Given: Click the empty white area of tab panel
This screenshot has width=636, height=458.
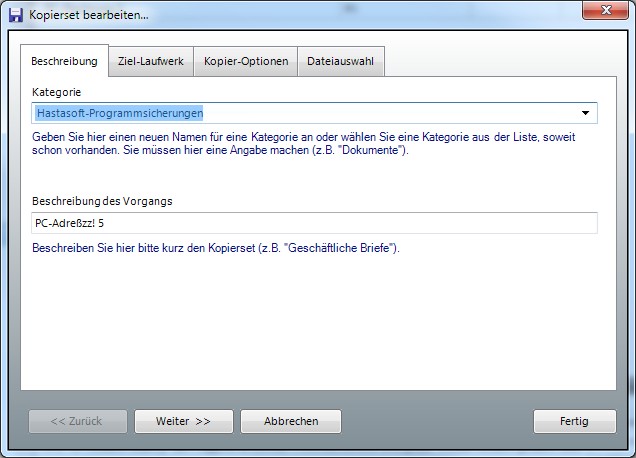Looking at the screenshot, I should 316,320.
